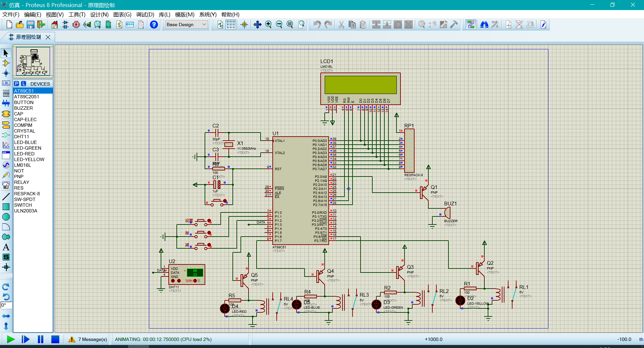Step the simulation with the frame-advance button
Viewport: 644px width, 348px height.
click(25, 339)
